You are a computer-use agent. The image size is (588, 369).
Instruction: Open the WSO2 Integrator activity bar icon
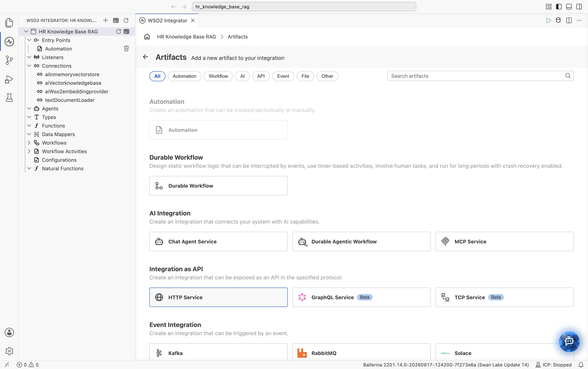coord(9,41)
